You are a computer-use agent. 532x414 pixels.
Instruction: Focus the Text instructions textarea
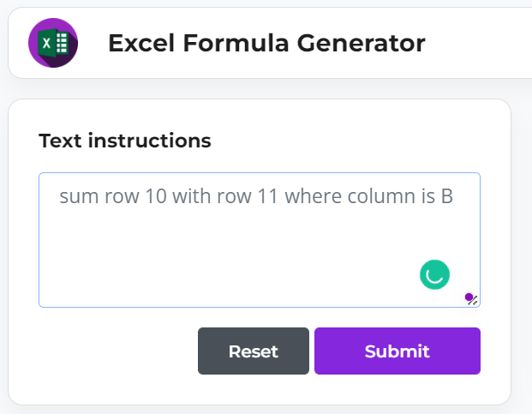(x=260, y=240)
